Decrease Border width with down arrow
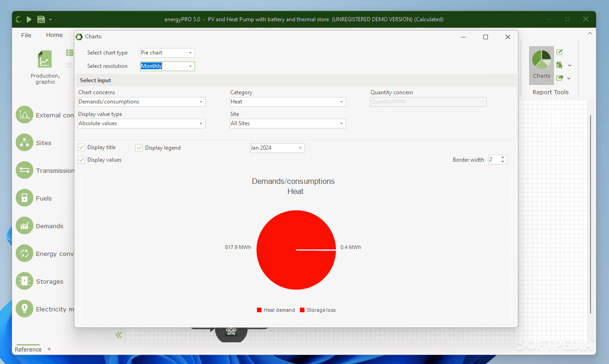The height and width of the screenshot is (364, 609). point(503,162)
